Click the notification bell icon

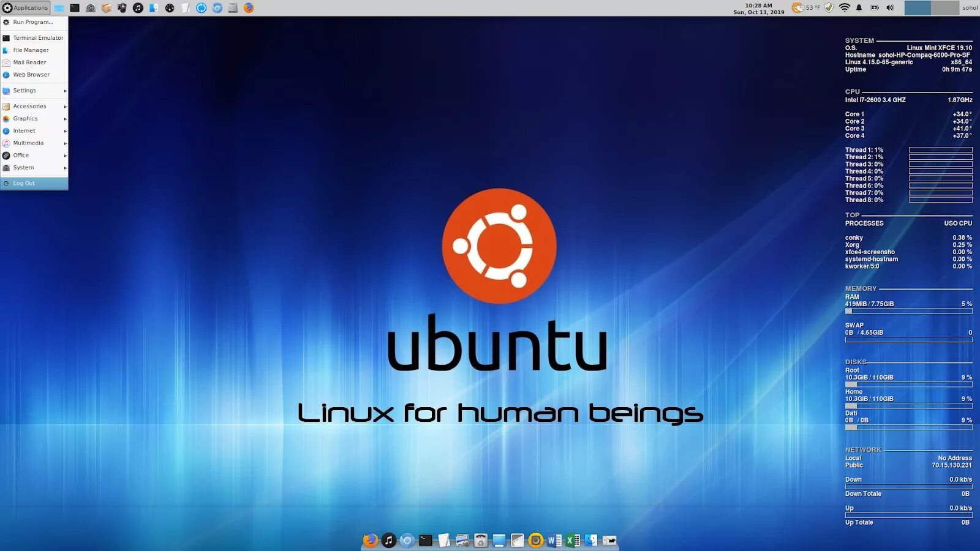click(859, 8)
